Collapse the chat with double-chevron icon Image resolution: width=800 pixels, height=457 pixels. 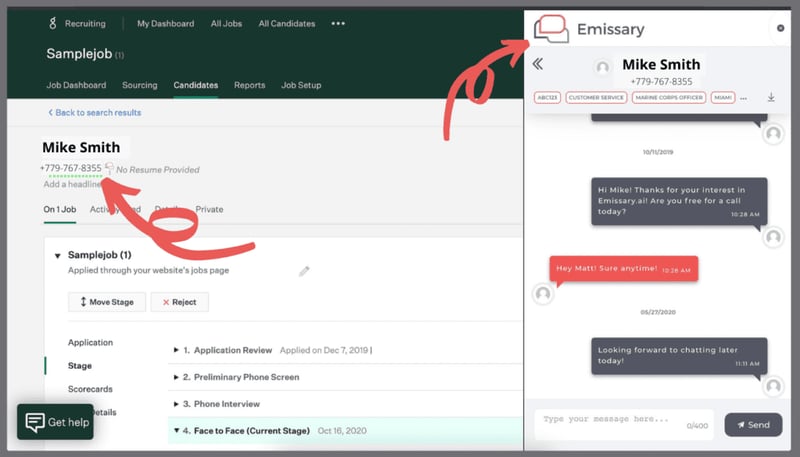point(538,64)
